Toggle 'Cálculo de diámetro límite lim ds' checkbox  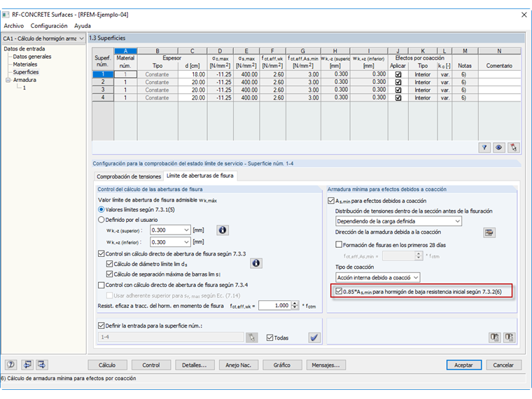coord(109,264)
